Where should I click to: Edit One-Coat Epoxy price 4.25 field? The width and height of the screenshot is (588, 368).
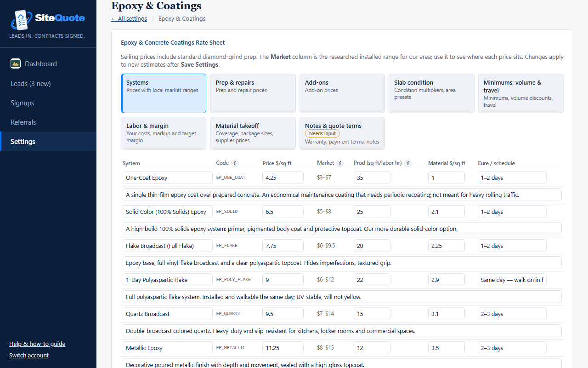[283, 178]
